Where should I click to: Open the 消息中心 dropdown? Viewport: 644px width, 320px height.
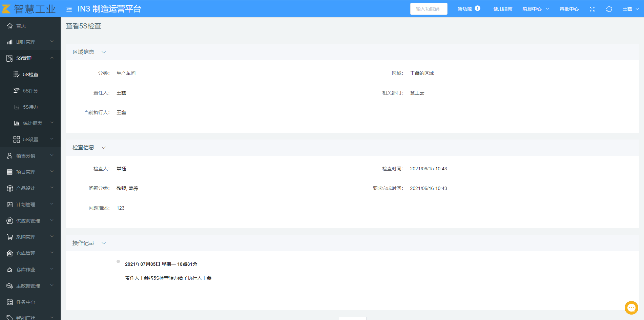click(535, 9)
